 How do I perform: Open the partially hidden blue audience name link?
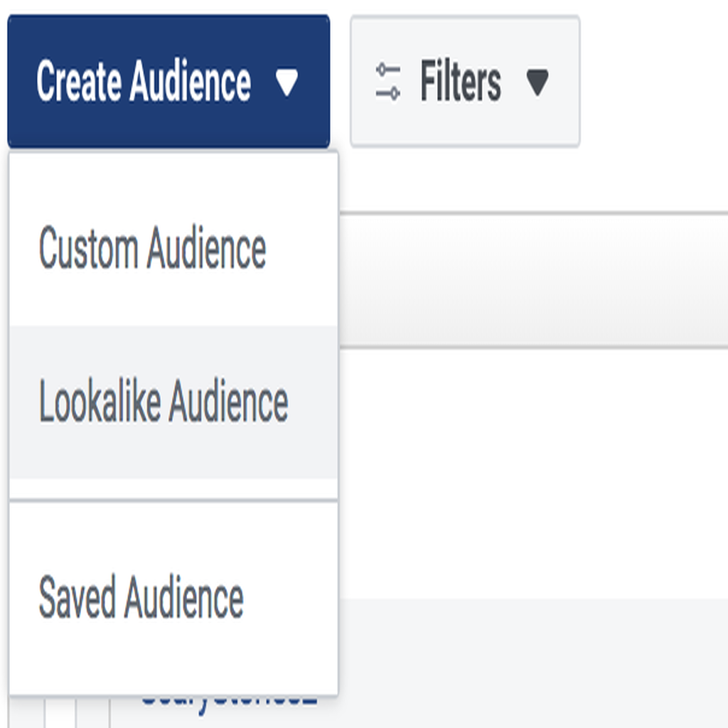click(x=229, y=705)
